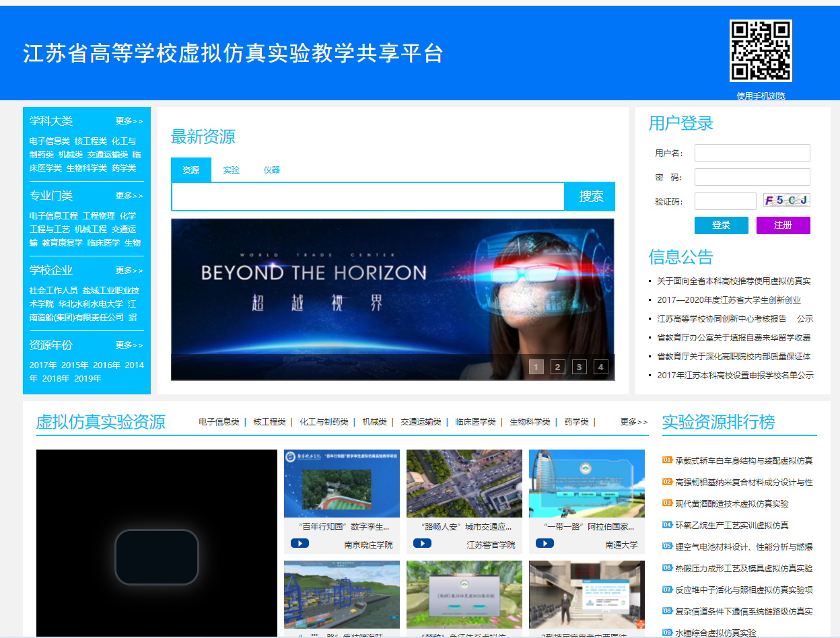Play the "百年行知园" 南京晓庄学院 video
840x638 pixels.
coord(300,542)
